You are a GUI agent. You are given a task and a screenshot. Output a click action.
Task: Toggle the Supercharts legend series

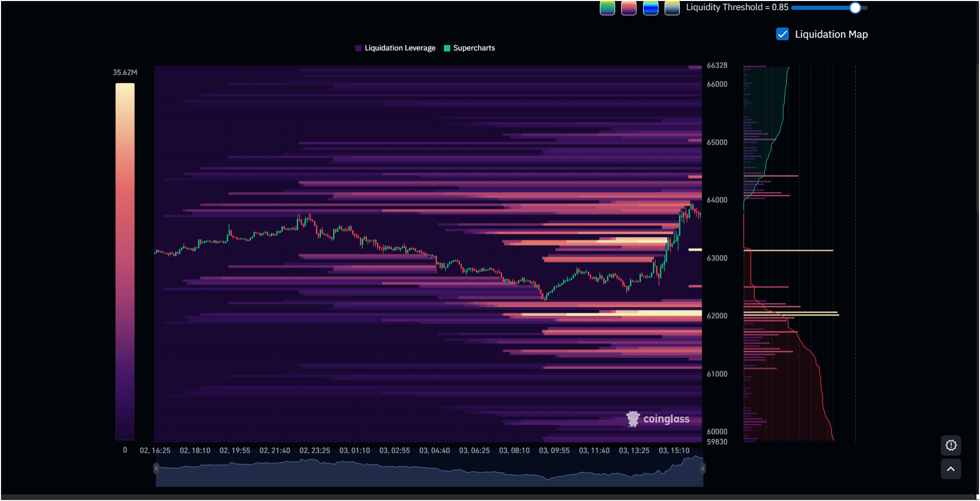[x=469, y=48]
